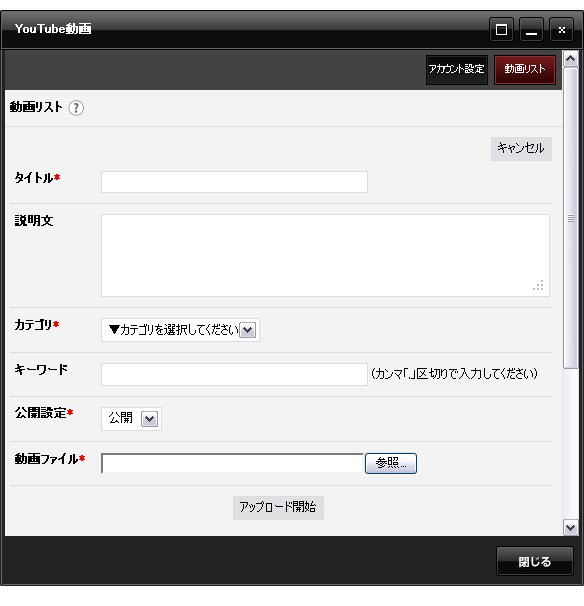The height and width of the screenshot is (606, 584).
Task: Click the scrollbar up arrow
Action: 570,59
